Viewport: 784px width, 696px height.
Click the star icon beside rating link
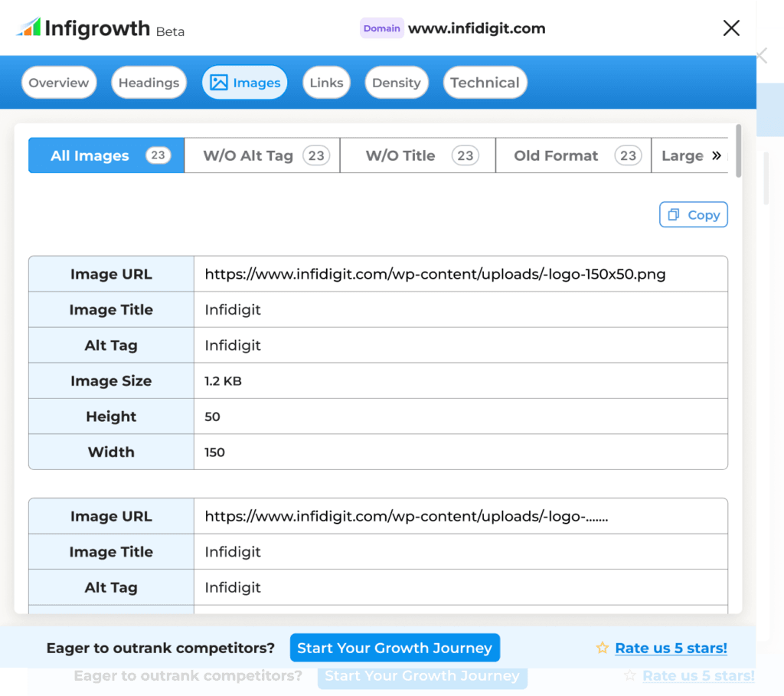click(x=603, y=648)
